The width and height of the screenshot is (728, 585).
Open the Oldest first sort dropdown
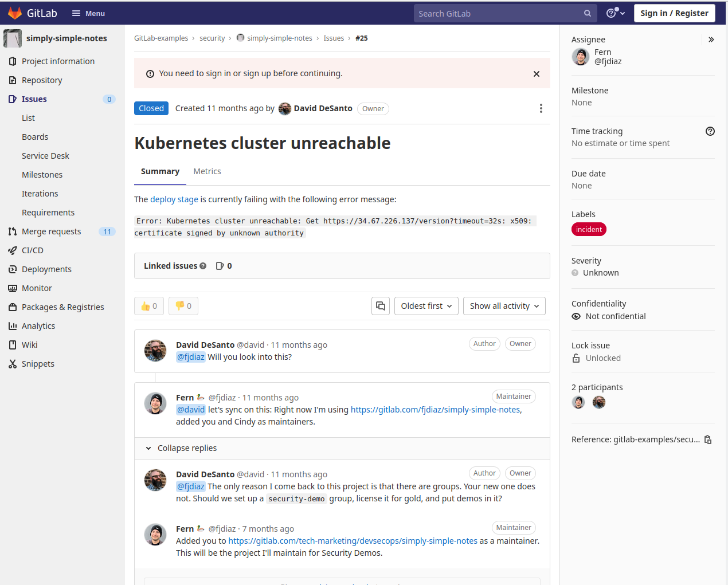coord(426,306)
